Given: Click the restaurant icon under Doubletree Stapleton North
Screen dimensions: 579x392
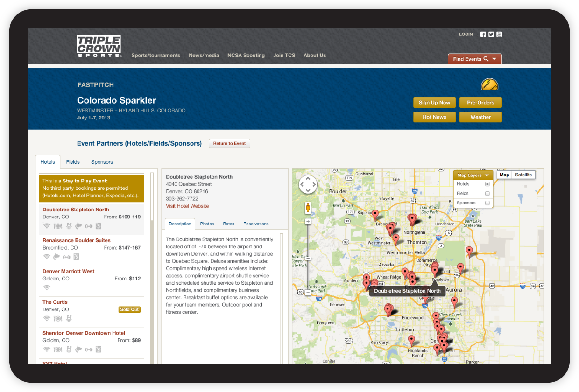Looking at the screenshot, I should [58, 226].
